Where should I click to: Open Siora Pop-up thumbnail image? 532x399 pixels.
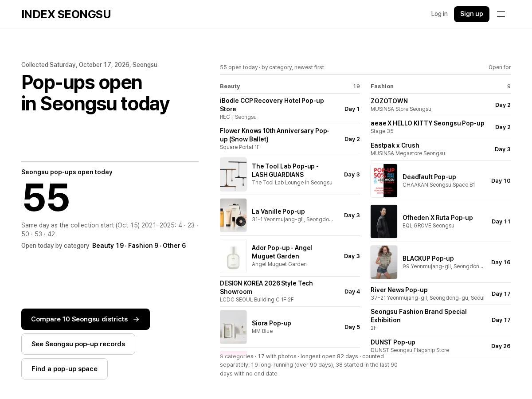(x=233, y=327)
